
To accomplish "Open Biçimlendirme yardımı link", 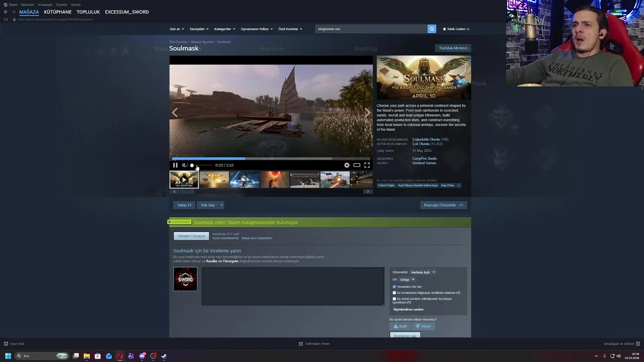I will point(409,310).
